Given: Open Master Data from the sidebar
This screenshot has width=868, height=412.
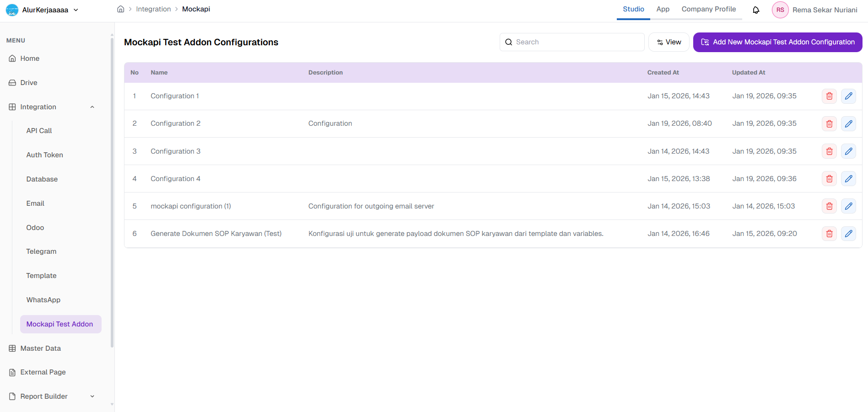Looking at the screenshot, I should click(x=40, y=348).
